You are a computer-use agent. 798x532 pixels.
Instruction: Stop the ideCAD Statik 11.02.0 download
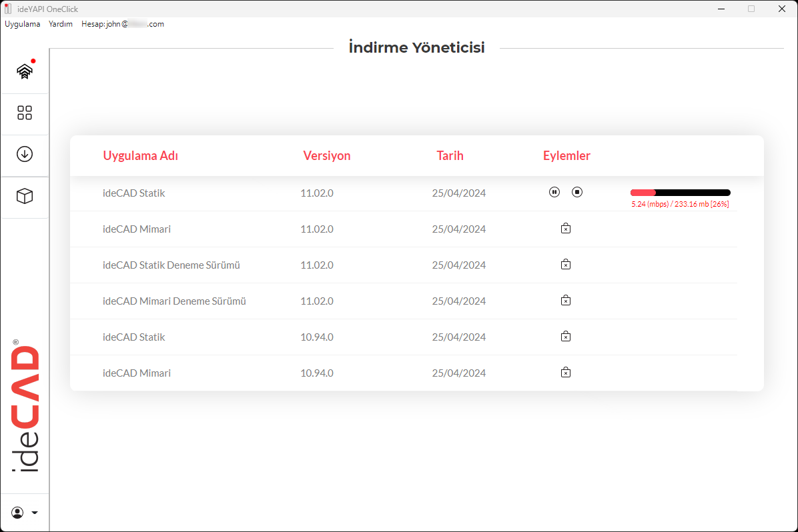pos(577,193)
